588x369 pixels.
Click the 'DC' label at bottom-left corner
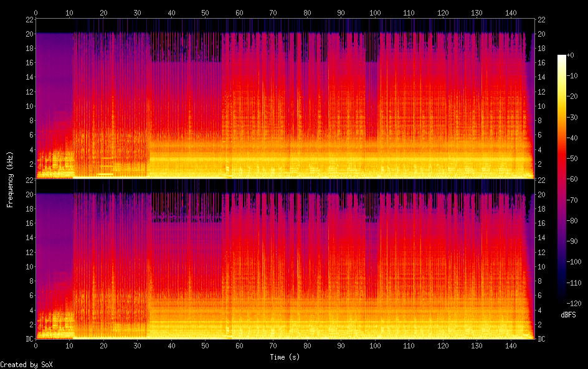tap(28, 339)
